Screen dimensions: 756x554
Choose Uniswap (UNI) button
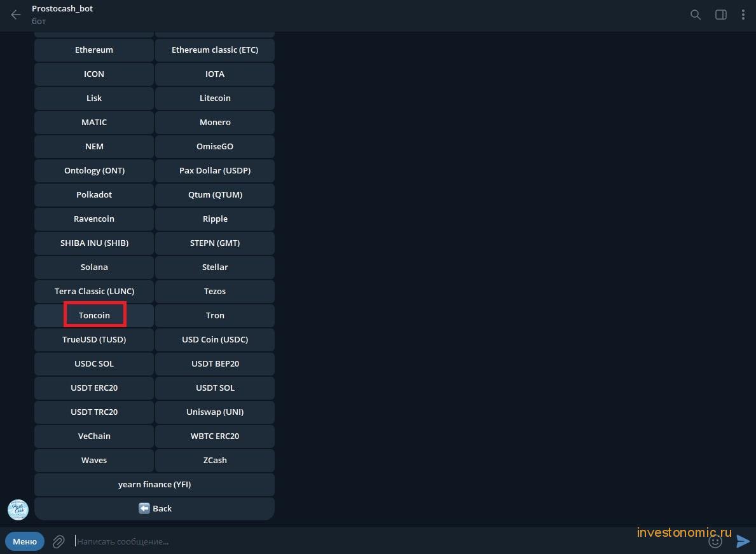(x=215, y=412)
